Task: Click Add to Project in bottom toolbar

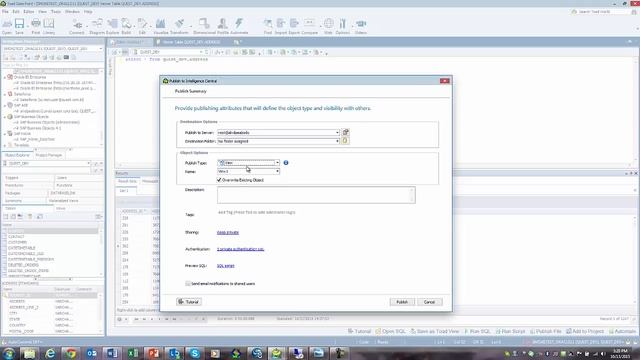Action: (x=584, y=331)
